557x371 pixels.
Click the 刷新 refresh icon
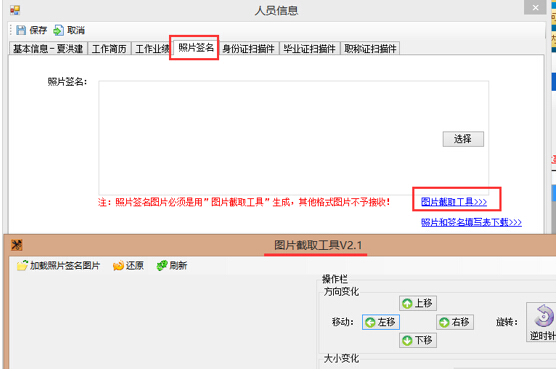pos(162,265)
